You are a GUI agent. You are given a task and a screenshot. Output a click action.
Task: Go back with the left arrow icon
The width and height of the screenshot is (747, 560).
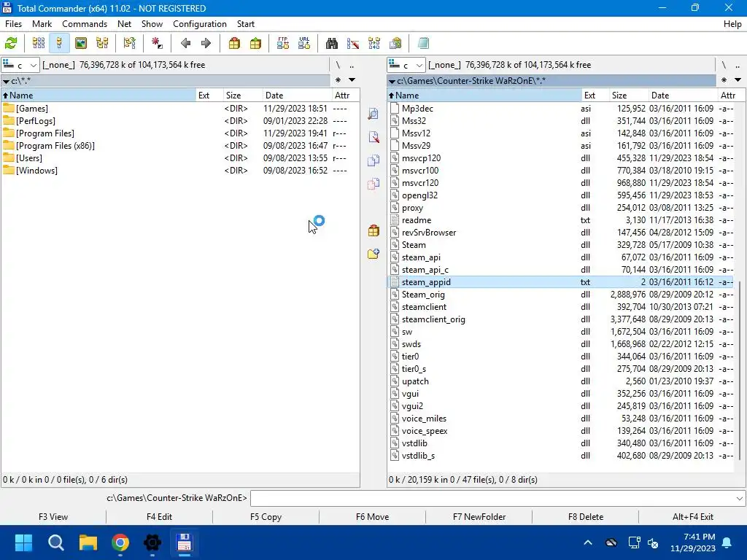tap(186, 43)
